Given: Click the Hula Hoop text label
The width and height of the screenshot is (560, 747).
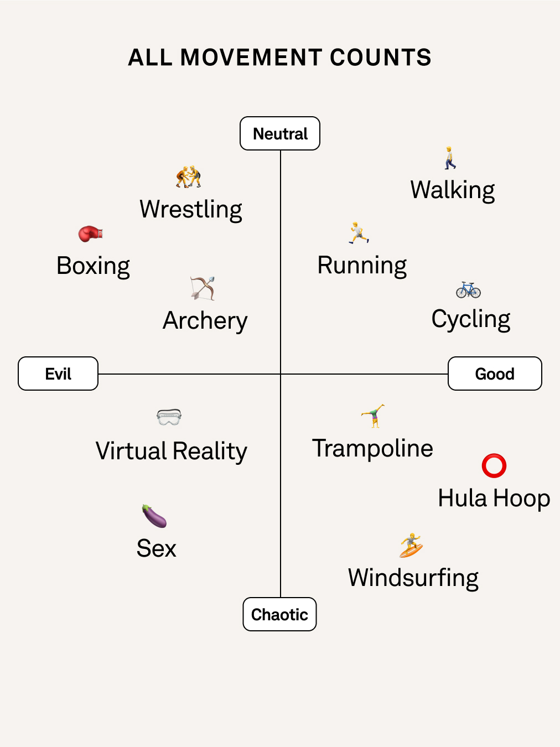Looking at the screenshot, I should (494, 499).
